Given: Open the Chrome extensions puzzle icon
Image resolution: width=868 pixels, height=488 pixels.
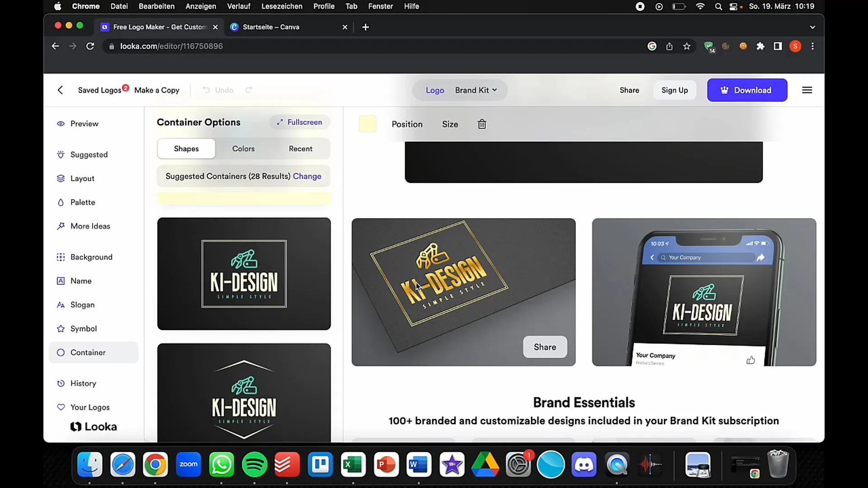Looking at the screenshot, I should [760, 46].
